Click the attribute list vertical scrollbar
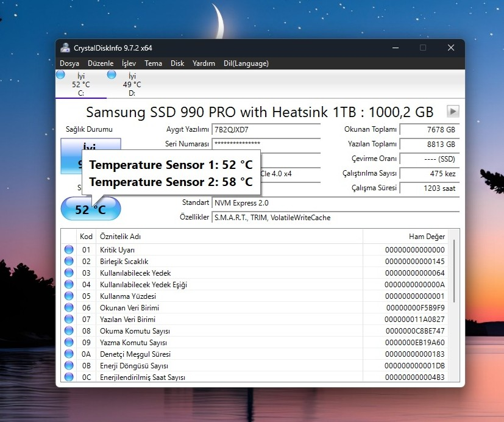 (454, 271)
